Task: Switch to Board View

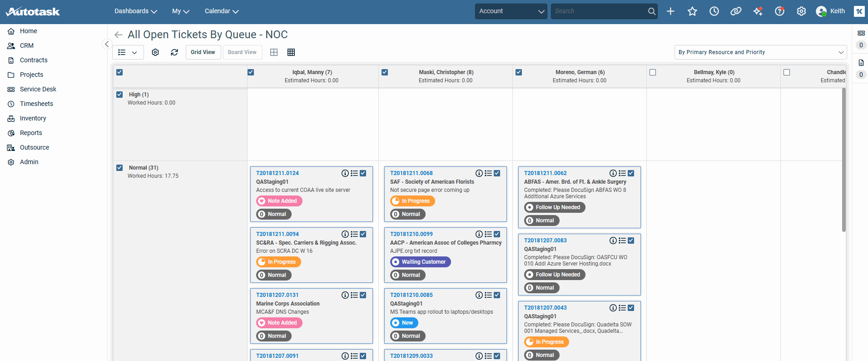Action: tap(242, 52)
